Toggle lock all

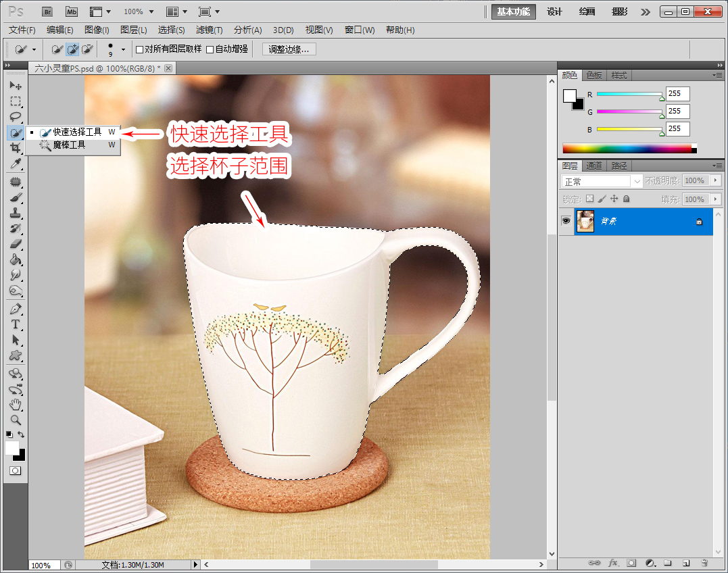click(x=627, y=199)
